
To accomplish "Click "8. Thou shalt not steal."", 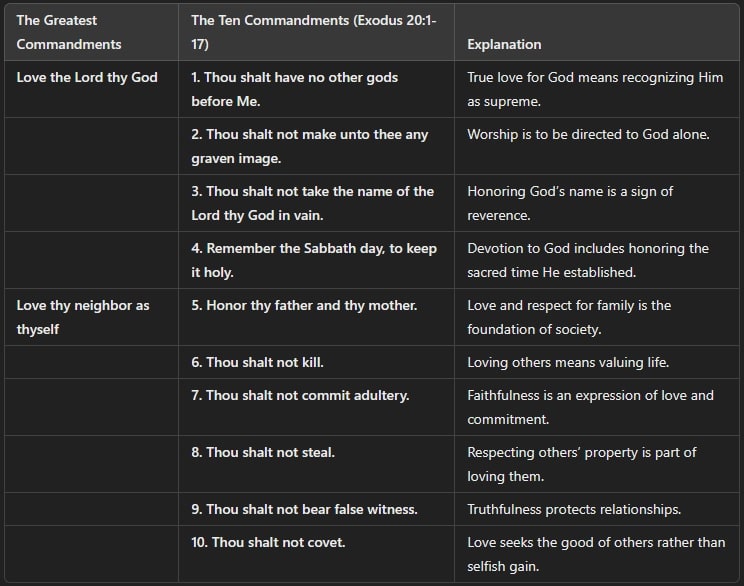I will (x=263, y=452).
